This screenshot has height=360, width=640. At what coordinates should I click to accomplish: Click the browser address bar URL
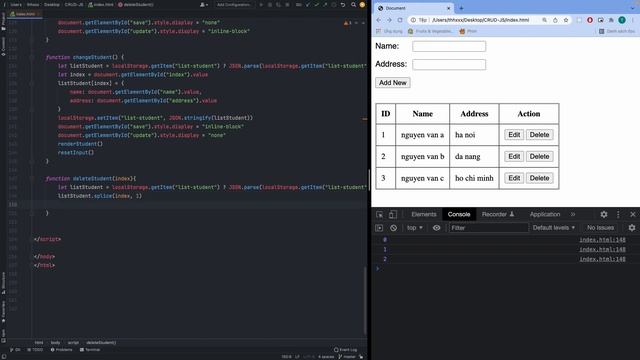coord(481,20)
